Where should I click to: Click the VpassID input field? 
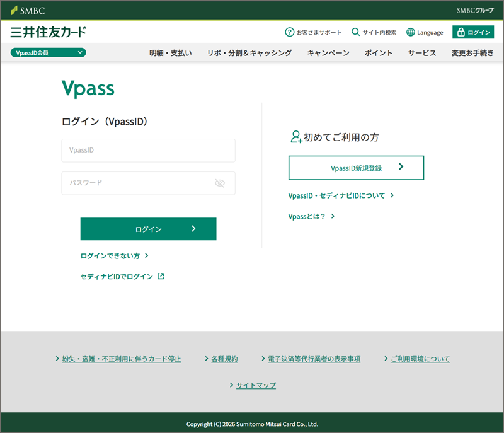(148, 151)
